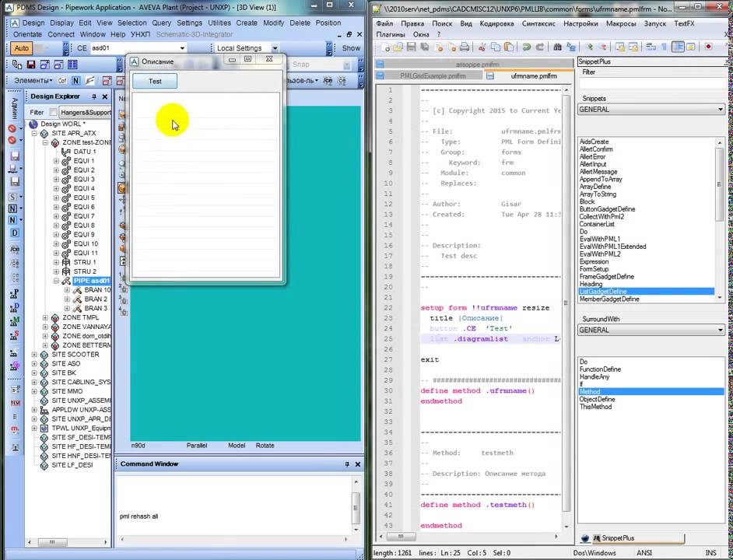Click the red save disk icon in PDMS toolbar

(31, 65)
